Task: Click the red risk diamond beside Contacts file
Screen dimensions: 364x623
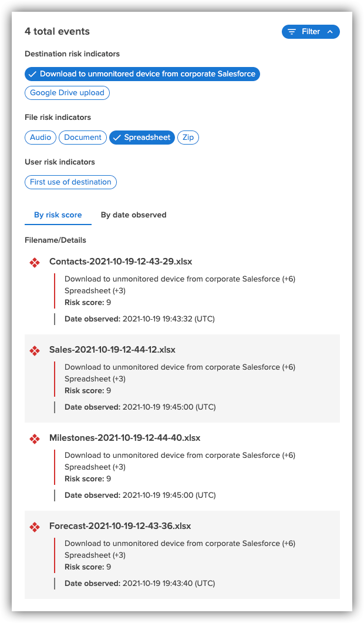Action: point(34,262)
